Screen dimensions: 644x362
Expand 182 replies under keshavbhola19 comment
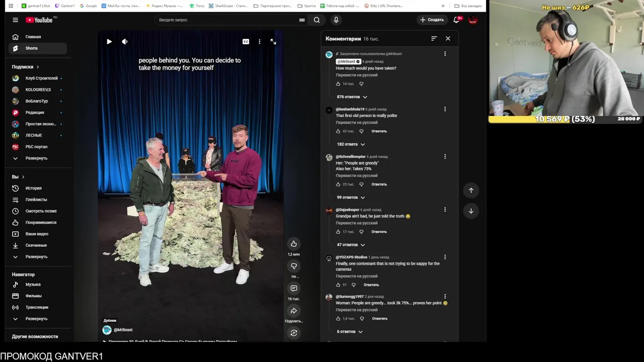(x=351, y=144)
